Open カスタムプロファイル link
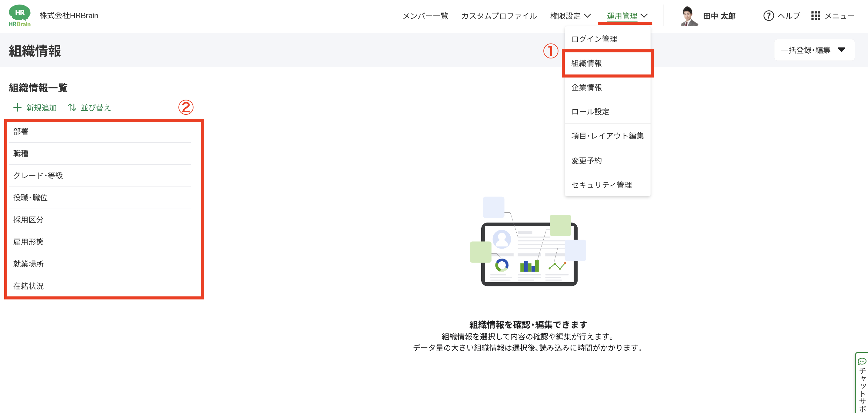Screen dimensions: 868x413 [499, 16]
